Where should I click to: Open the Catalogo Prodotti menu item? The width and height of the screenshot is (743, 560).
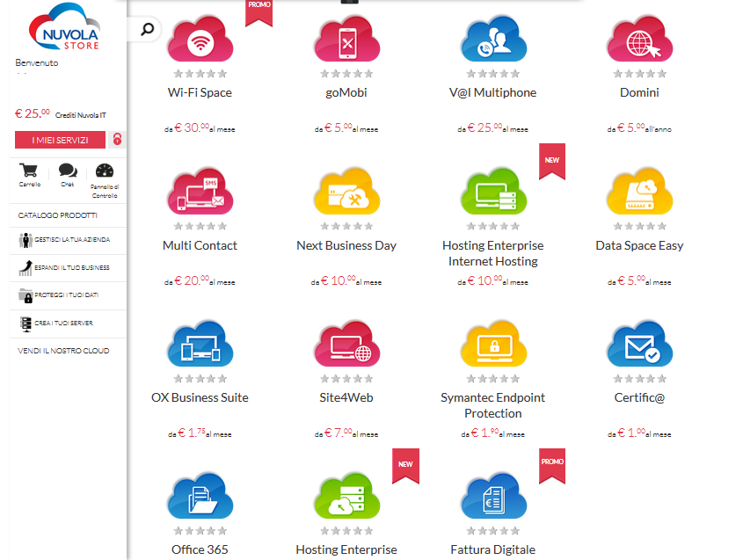point(58,215)
